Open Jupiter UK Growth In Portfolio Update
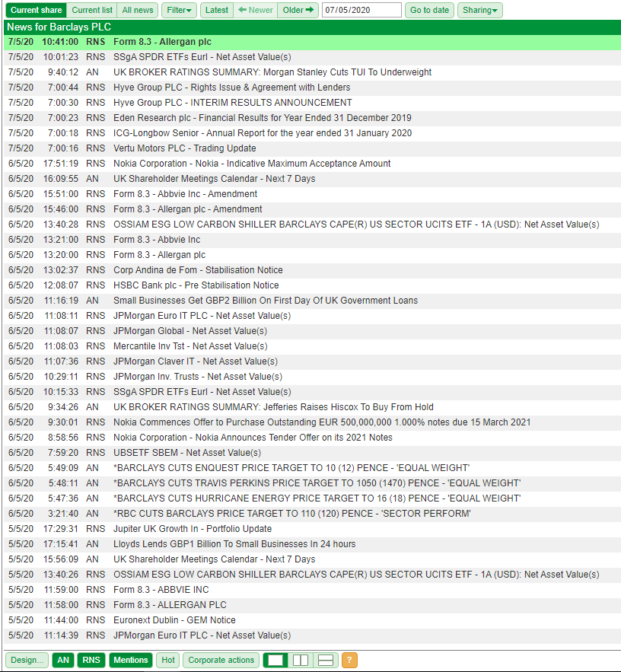 click(312, 529)
